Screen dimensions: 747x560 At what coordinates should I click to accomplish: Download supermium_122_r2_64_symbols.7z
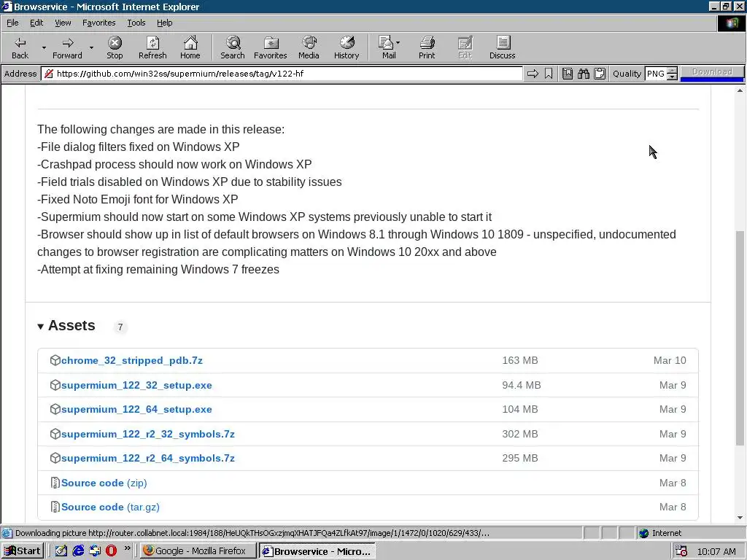(147, 458)
